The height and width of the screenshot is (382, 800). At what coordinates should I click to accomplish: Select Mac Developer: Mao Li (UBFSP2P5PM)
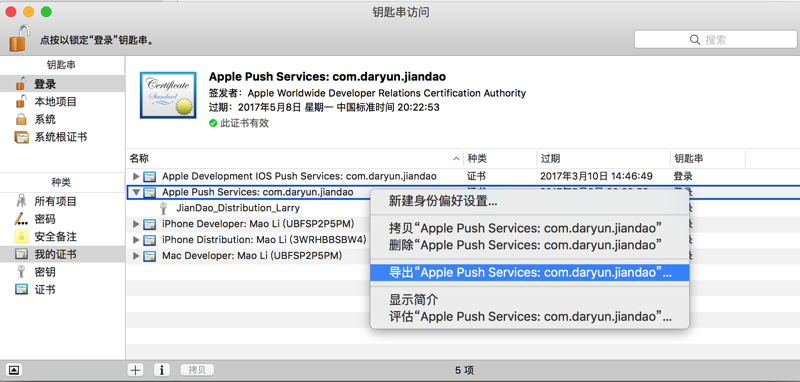252,255
